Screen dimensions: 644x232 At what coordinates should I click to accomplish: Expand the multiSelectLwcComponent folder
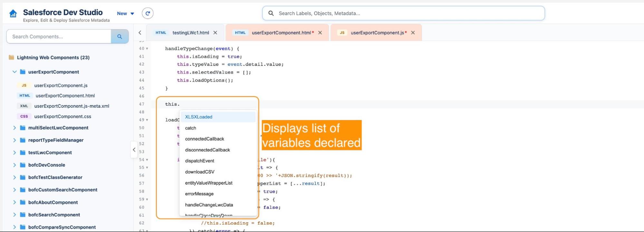pyautogui.click(x=14, y=128)
